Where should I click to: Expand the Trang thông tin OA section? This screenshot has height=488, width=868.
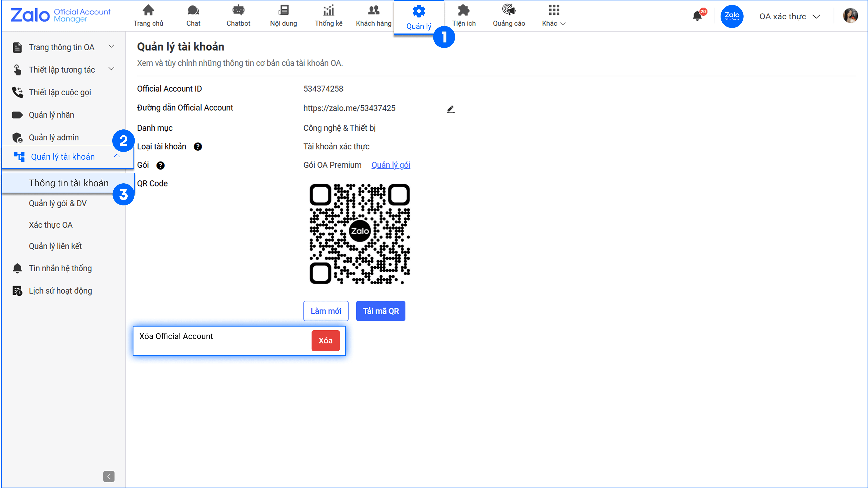click(111, 46)
